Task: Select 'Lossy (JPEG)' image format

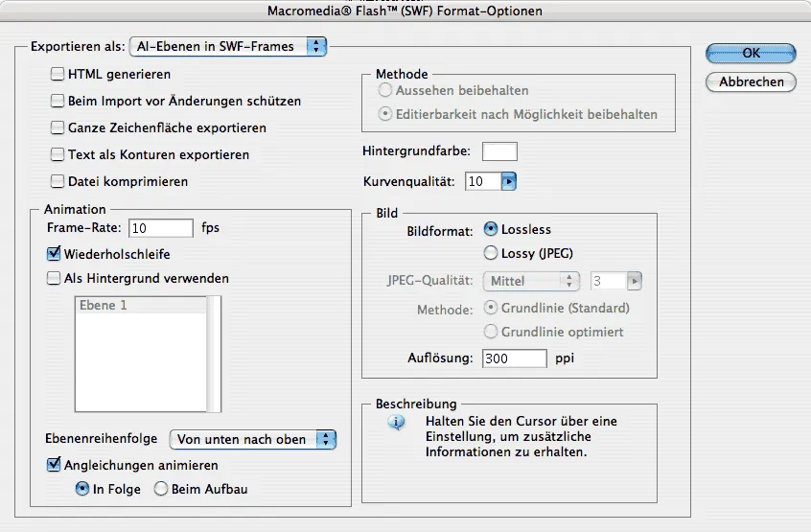Action: [x=490, y=253]
